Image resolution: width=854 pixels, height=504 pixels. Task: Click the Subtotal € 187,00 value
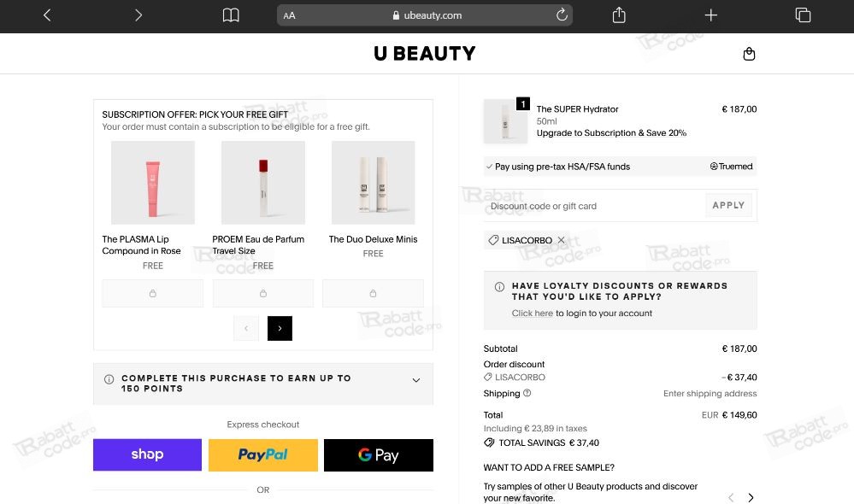click(x=739, y=349)
